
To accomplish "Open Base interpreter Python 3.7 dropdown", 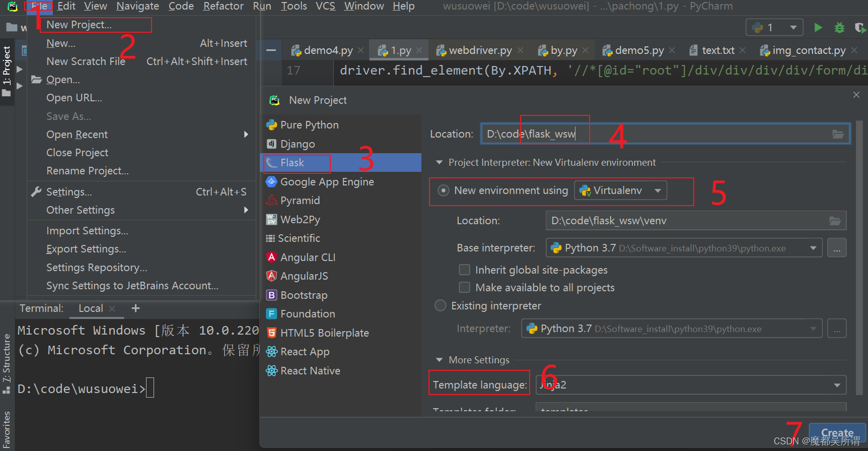I will [x=684, y=248].
